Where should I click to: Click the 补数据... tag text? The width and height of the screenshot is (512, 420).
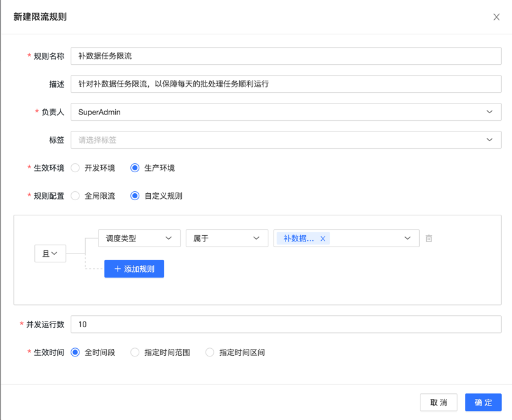[x=298, y=239]
